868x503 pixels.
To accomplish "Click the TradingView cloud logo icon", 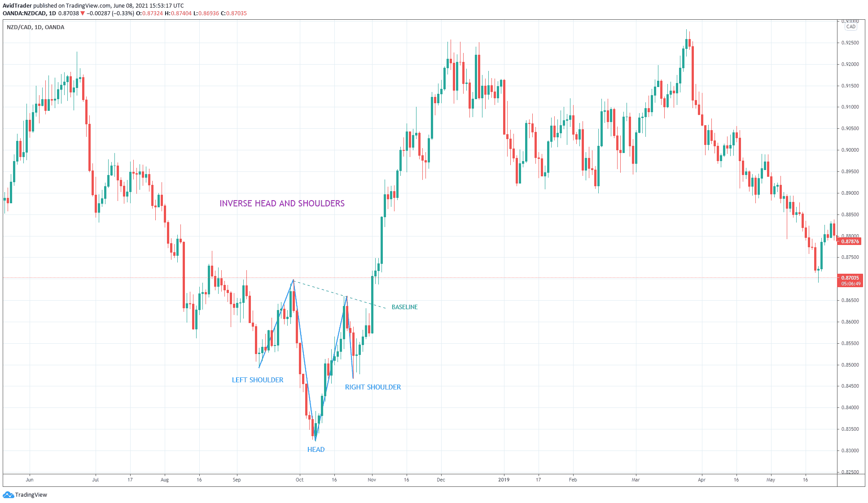I will click(8, 494).
